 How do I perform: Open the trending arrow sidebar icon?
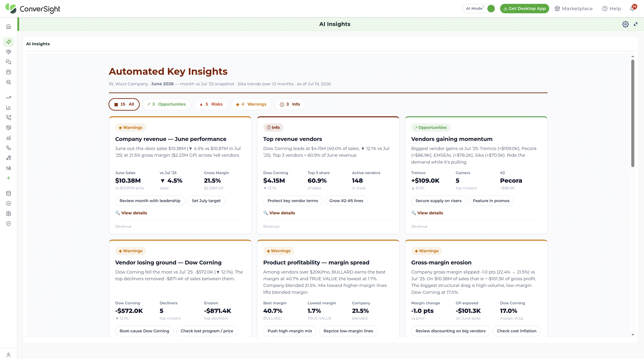tap(9, 97)
